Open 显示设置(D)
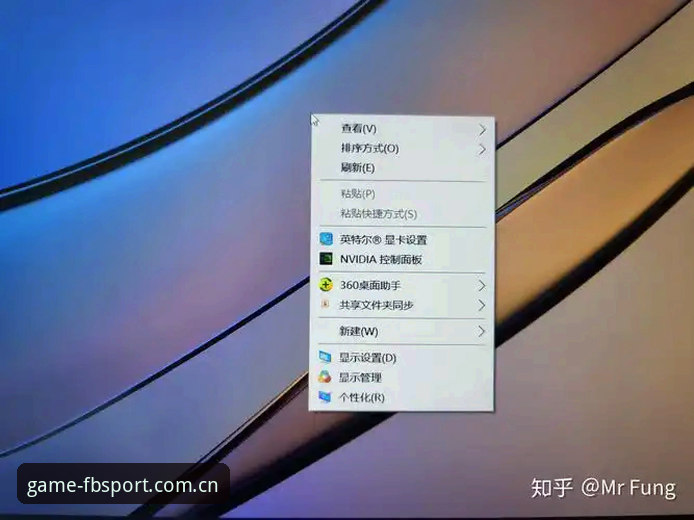 402,357
